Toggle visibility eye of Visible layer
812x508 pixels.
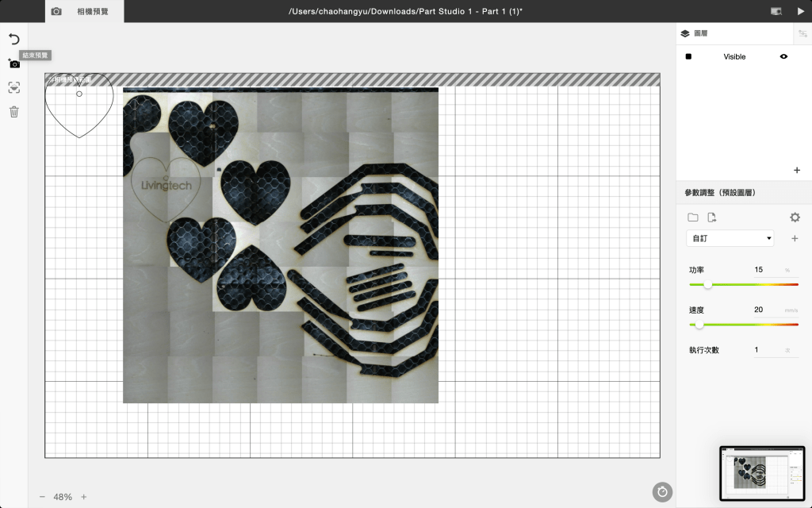click(x=783, y=57)
